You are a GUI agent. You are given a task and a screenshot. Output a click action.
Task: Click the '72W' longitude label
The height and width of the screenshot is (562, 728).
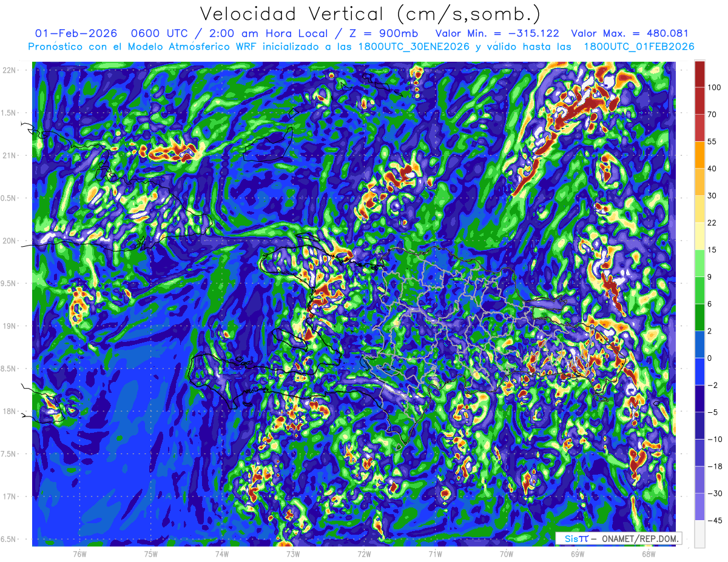click(364, 554)
